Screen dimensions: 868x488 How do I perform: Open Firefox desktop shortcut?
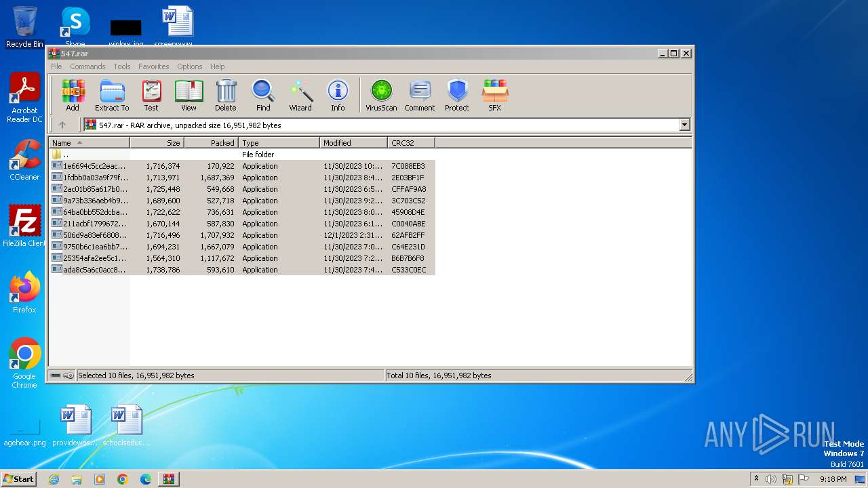[24, 293]
